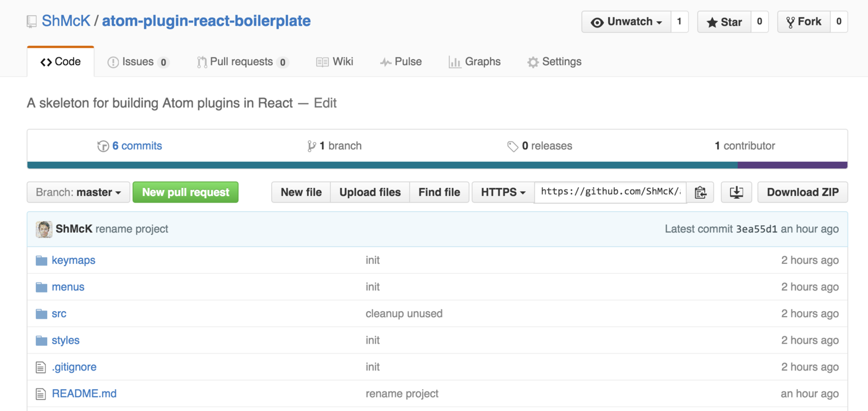Click the Upload files button
The height and width of the screenshot is (411, 868).
(370, 192)
